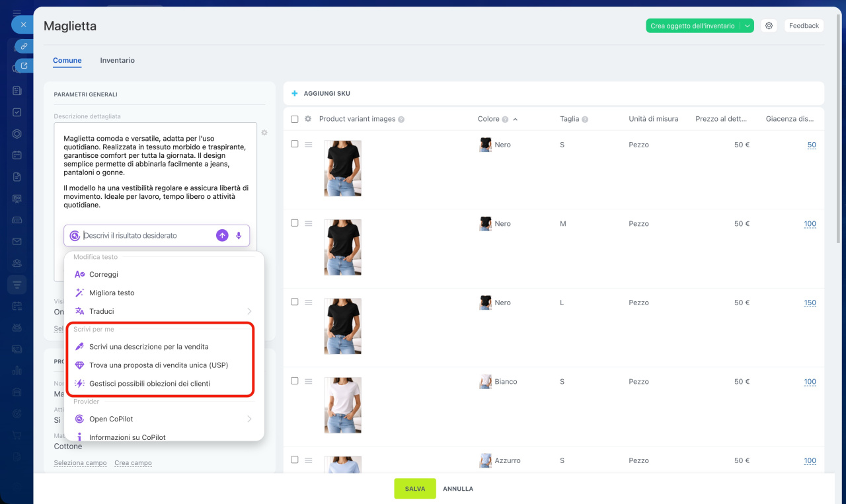Click the gear icon in SKU table header
The image size is (846, 504).
click(x=308, y=119)
